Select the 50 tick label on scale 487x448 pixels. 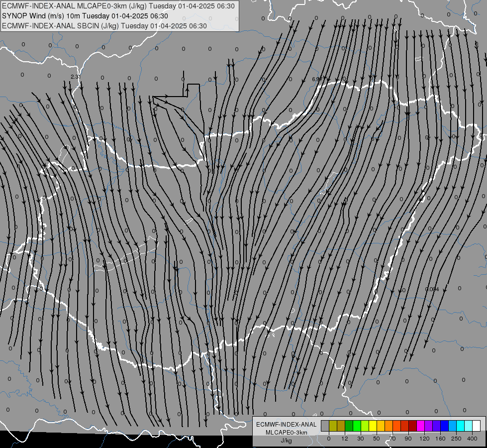[377, 439]
